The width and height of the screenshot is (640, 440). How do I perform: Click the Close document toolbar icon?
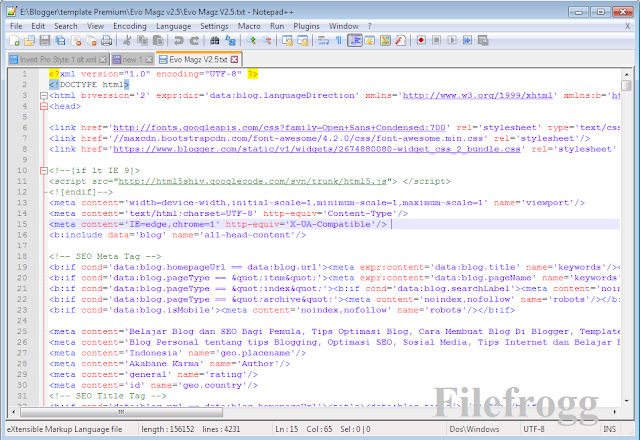[76, 40]
